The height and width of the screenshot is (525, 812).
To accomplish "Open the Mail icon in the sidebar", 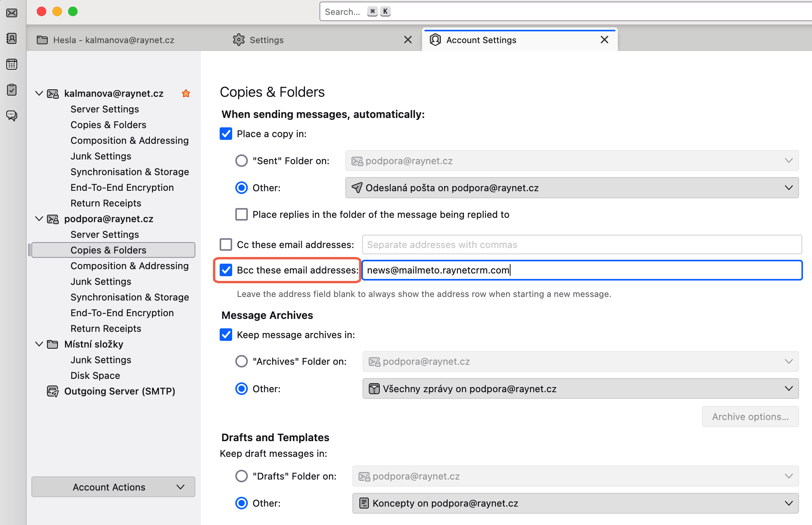I will tap(12, 13).
